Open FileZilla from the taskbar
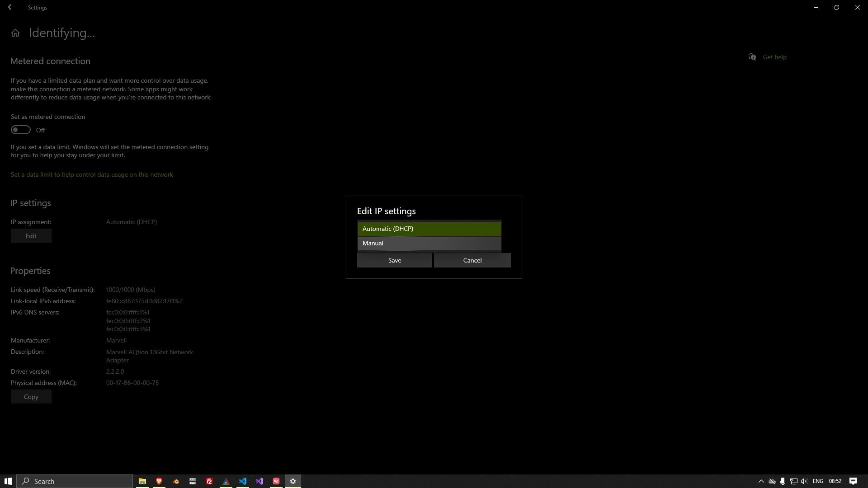Image resolution: width=868 pixels, height=488 pixels. pos(209,481)
